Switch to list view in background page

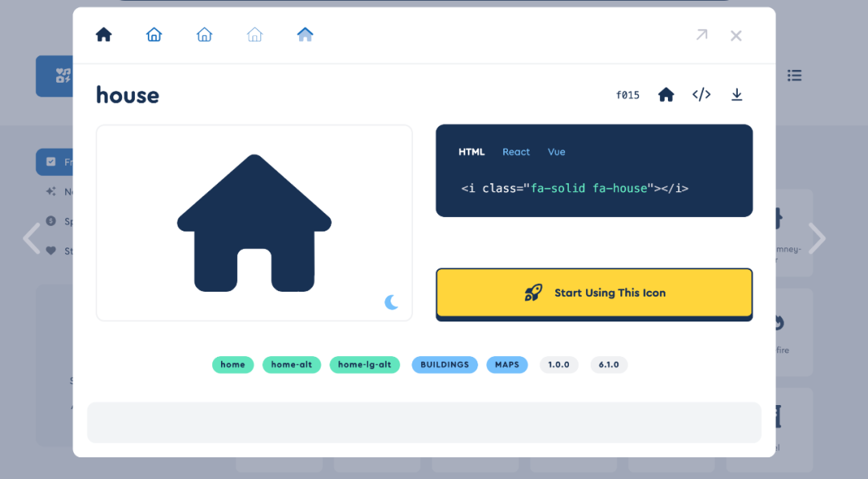click(794, 76)
